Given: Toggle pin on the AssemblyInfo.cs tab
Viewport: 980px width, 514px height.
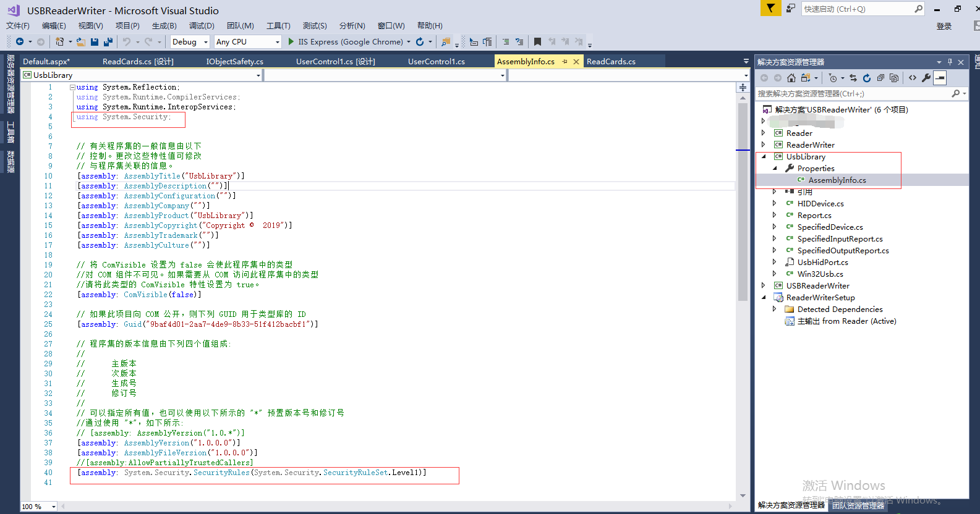Looking at the screenshot, I should tap(565, 62).
